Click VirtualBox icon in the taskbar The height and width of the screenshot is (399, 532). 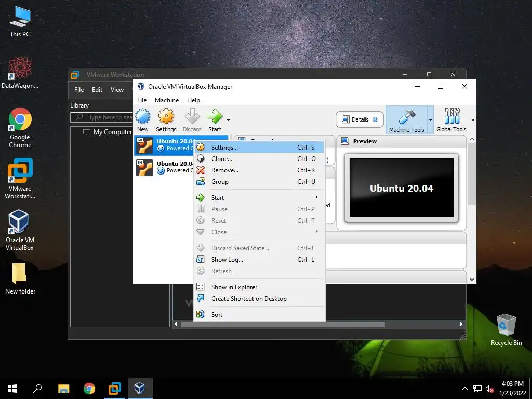140,389
